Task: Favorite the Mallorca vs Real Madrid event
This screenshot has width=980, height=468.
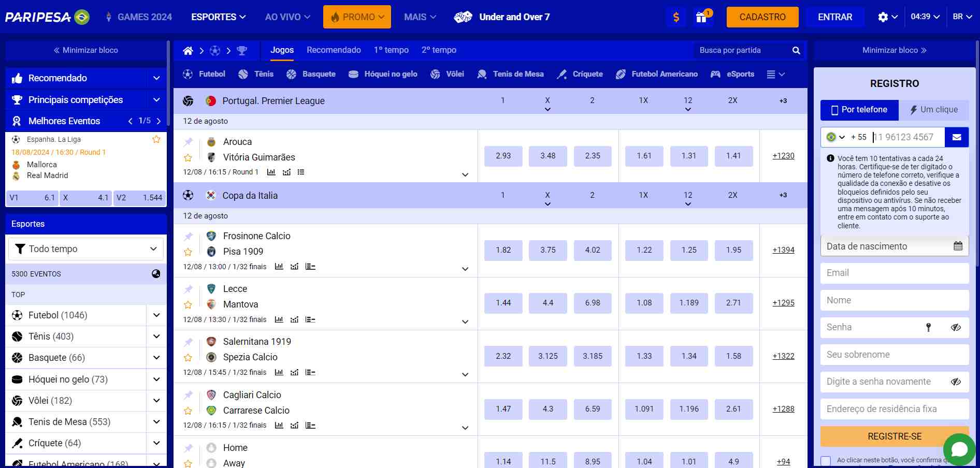Action: (156, 139)
